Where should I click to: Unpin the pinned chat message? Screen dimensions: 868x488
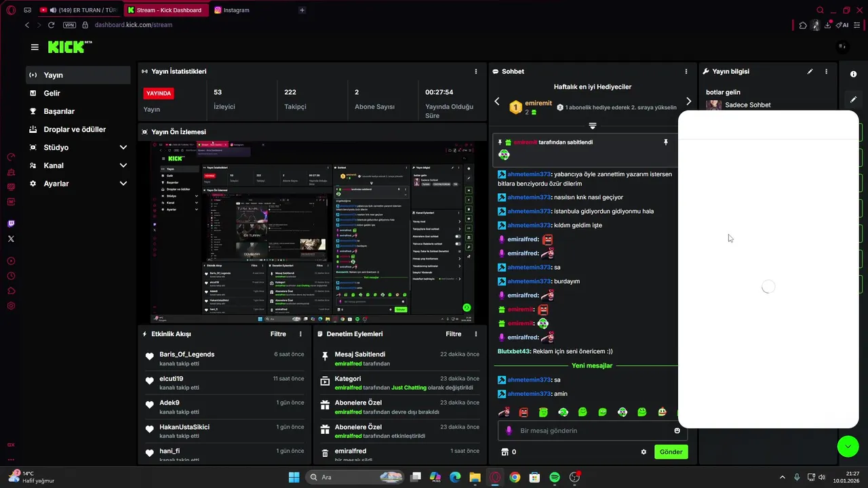pos(665,142)
